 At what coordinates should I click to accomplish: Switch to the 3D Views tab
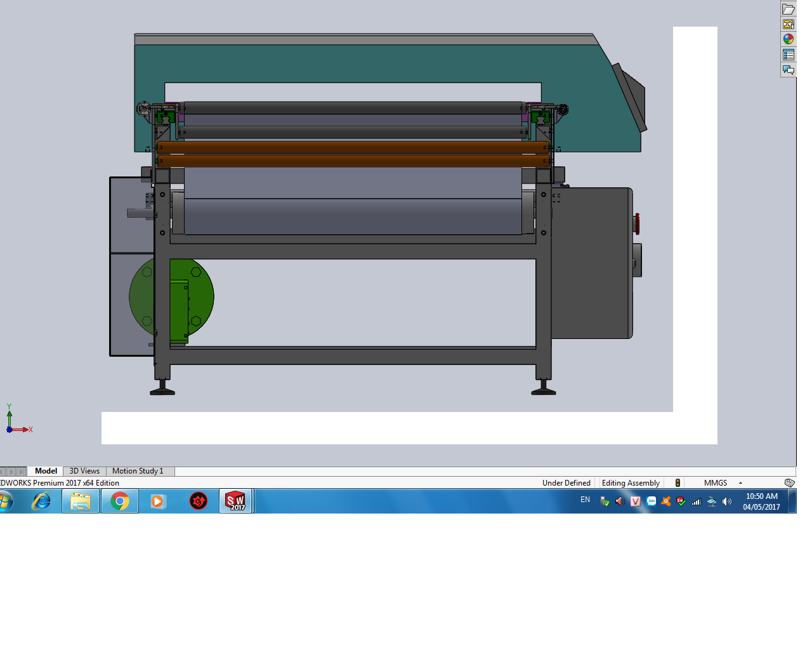84,471
